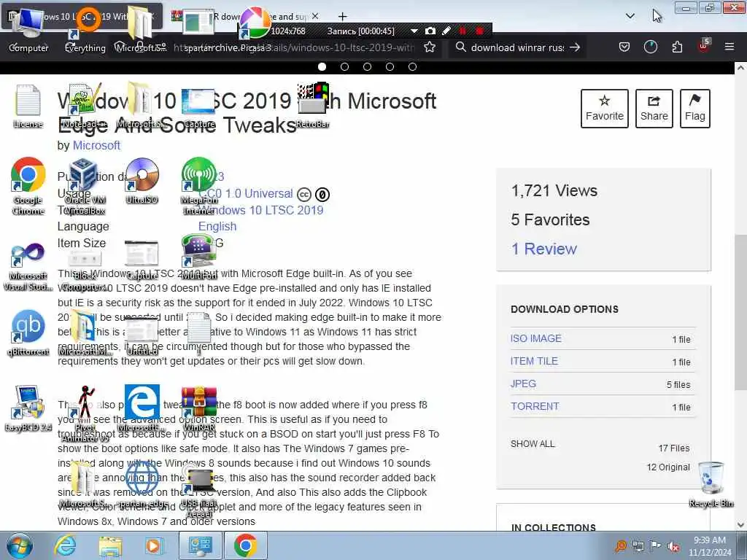Open the Notepad++ desktop shortcut

(84, 105)
